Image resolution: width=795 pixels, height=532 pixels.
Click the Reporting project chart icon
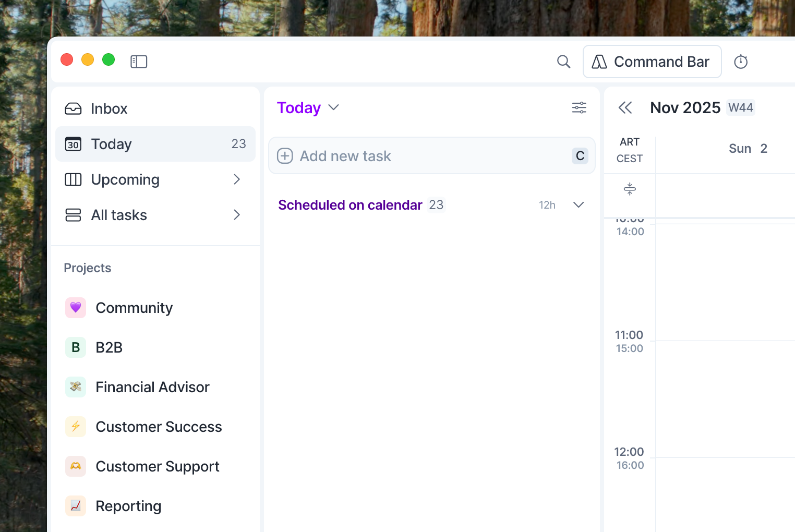pos(76,506)
